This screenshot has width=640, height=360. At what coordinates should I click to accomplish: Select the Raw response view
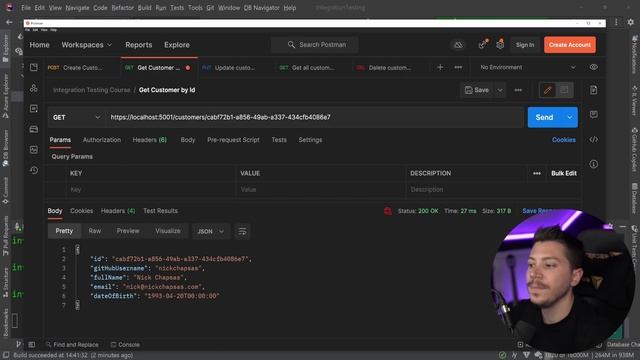(95, 231)
